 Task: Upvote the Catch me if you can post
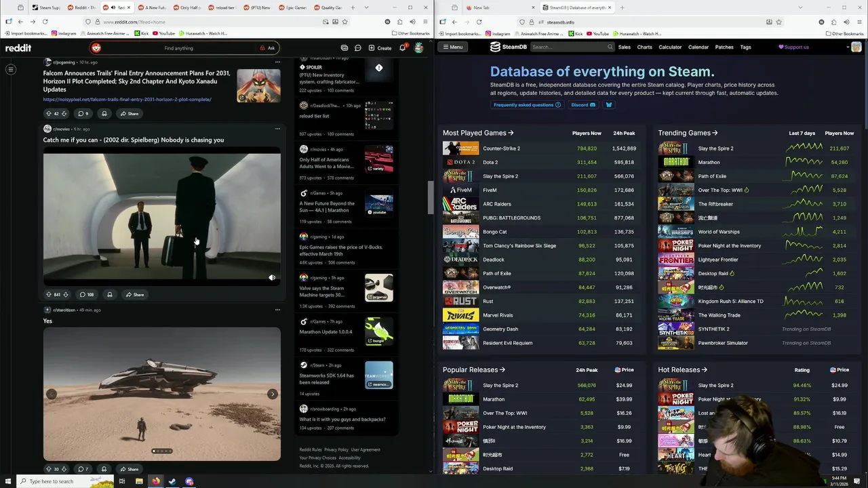coord(48,294)
